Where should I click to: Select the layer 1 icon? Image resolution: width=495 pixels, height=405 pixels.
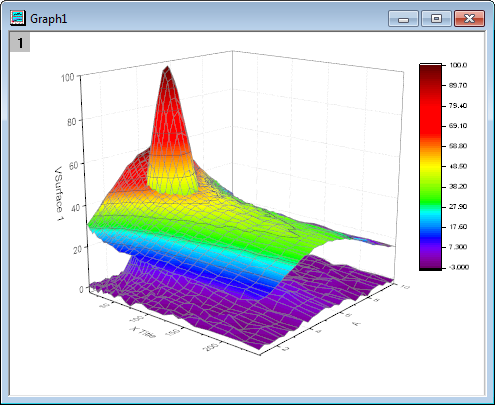[x=20, y=42]
